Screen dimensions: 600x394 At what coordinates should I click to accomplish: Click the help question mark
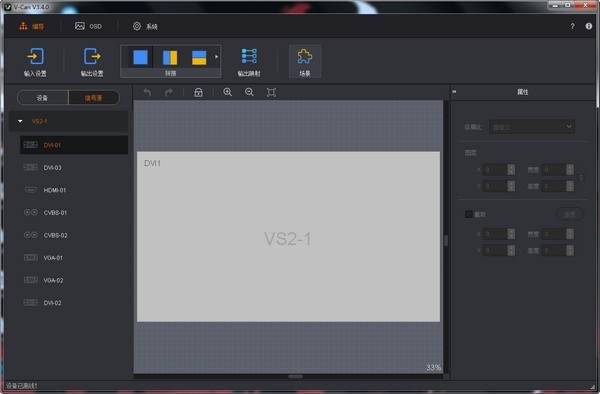(572, 26)
